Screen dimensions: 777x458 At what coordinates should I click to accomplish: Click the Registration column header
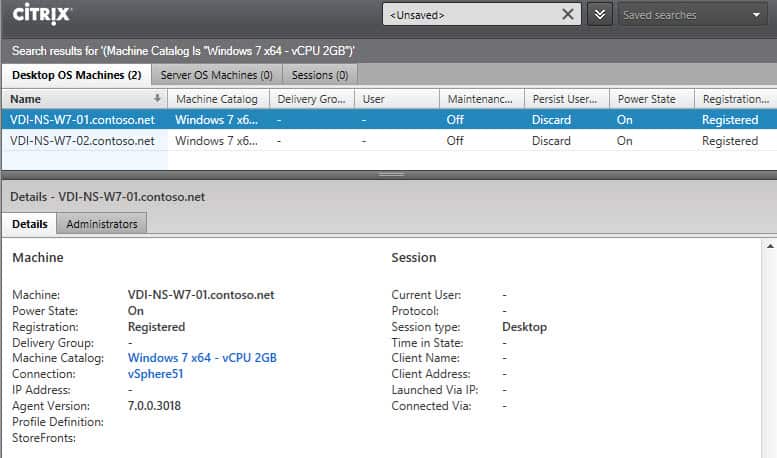point(735,99)
